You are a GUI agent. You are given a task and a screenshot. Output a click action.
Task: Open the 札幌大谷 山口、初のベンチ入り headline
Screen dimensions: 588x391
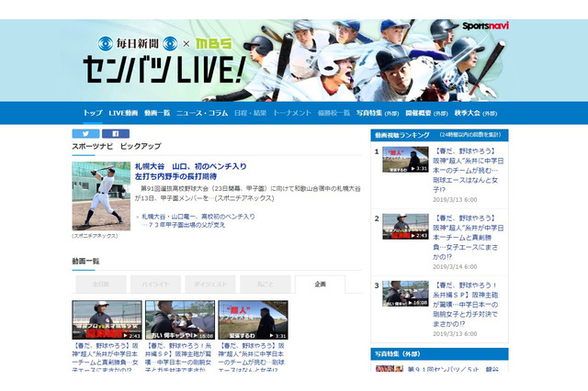[191, 171]
